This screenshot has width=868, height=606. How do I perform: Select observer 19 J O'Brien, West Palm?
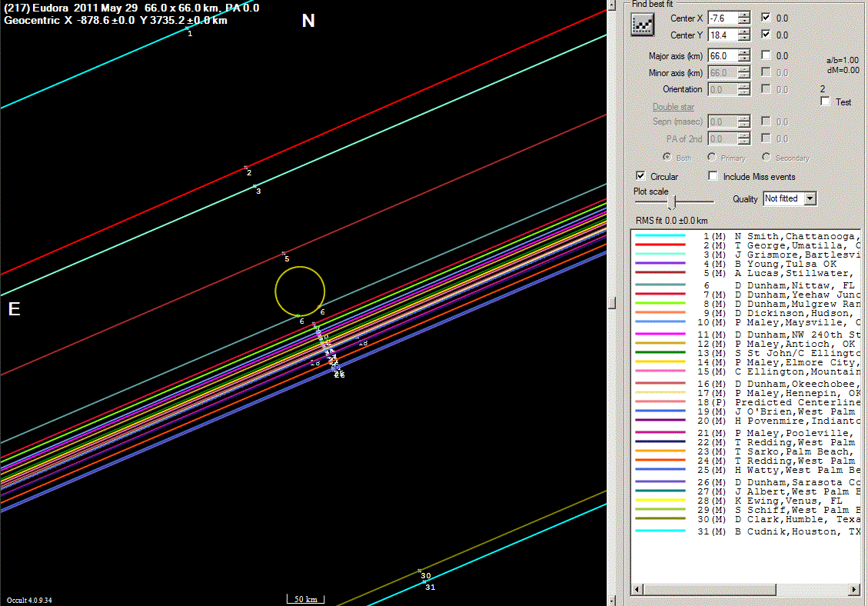pos(747,411)
